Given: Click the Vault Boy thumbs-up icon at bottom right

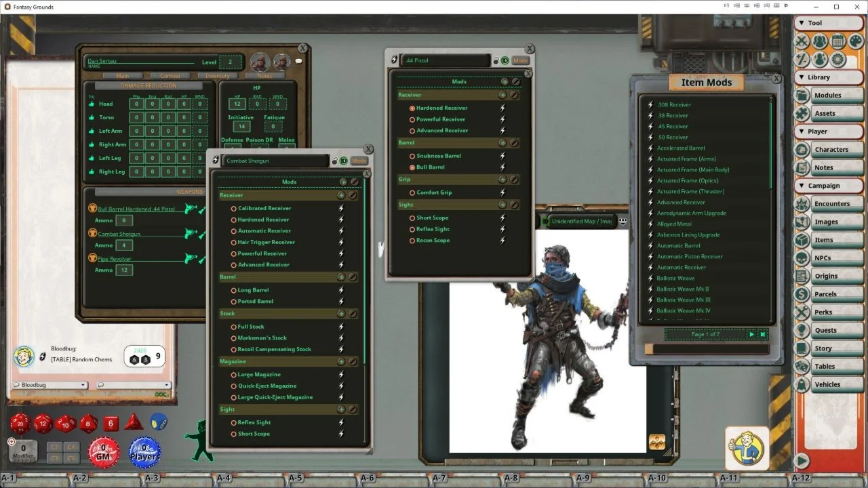Looking at the screenshot, I should point(747,448).
